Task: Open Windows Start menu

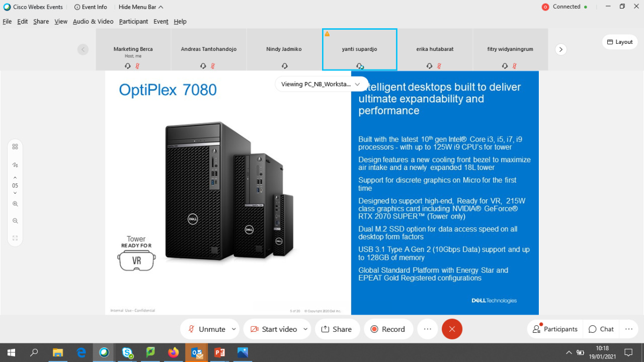Action: point(11,352)
